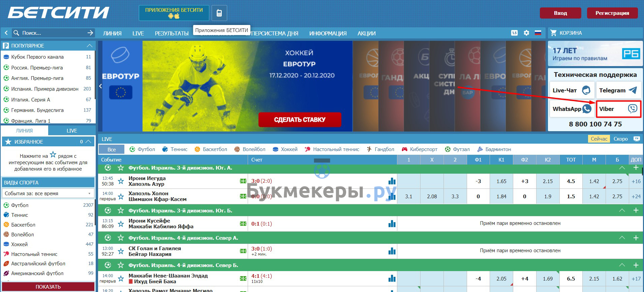The width and height of the screenshot is (644, 292).
Task: Switch to the Хоккей live tab
Action: (x=285, y=149)
